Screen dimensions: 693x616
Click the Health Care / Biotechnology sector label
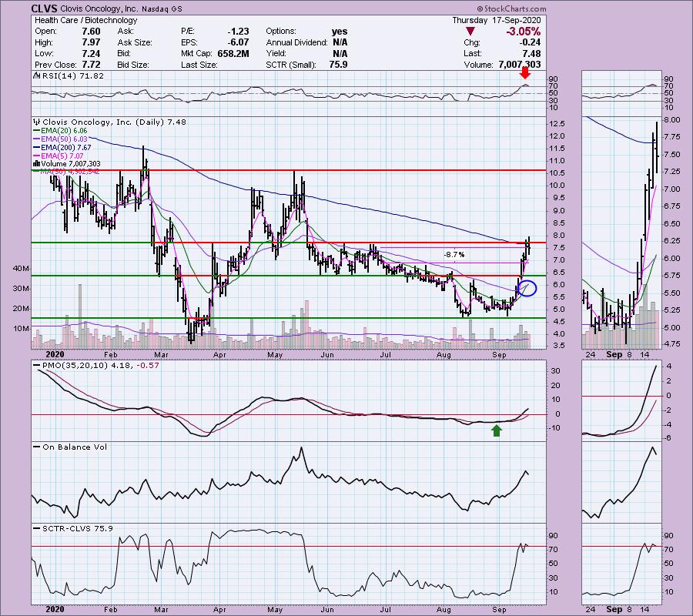85,20
